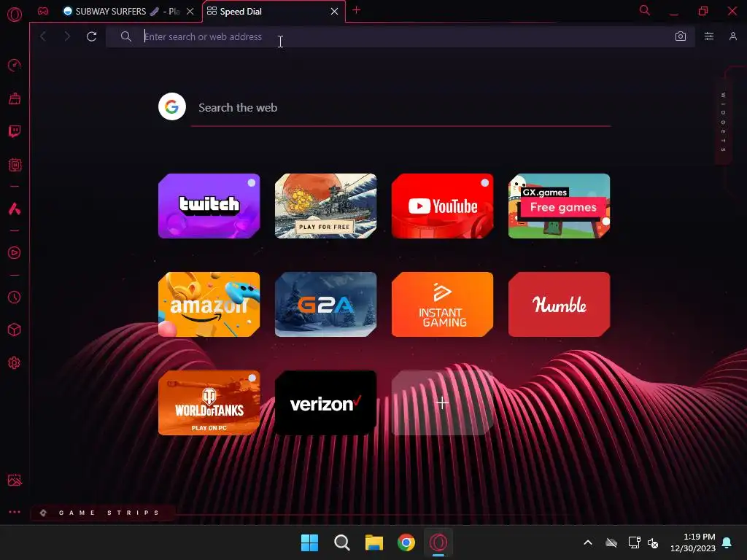Open GX Cleaner broom icon in sidebar
This screenshot has width=747, height=560.
tap(15, 98)
